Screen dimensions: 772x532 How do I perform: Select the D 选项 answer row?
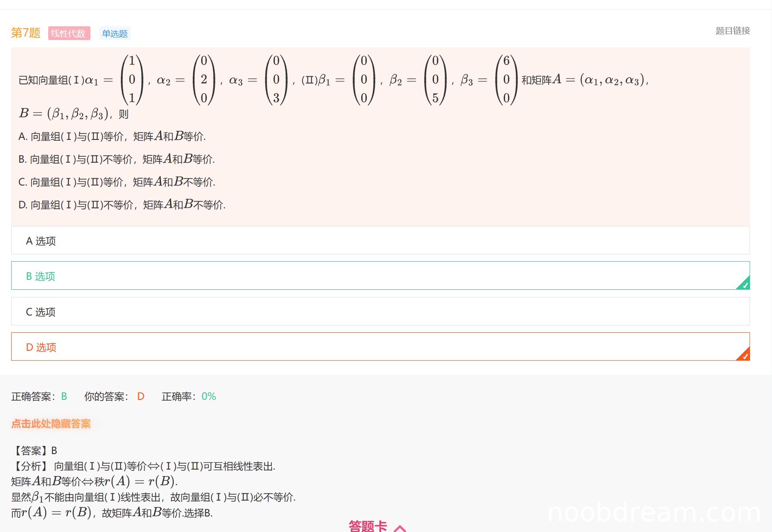click(380, 347)
